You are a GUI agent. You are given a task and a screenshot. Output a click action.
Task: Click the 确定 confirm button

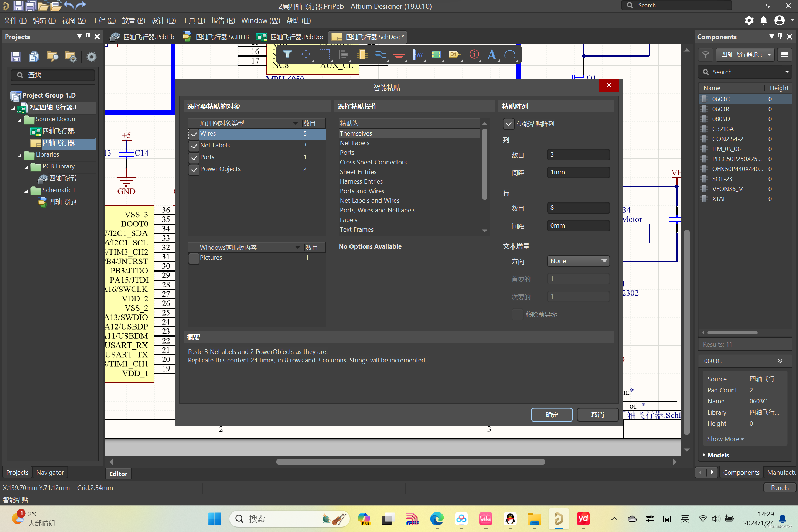tap(552, 415)
